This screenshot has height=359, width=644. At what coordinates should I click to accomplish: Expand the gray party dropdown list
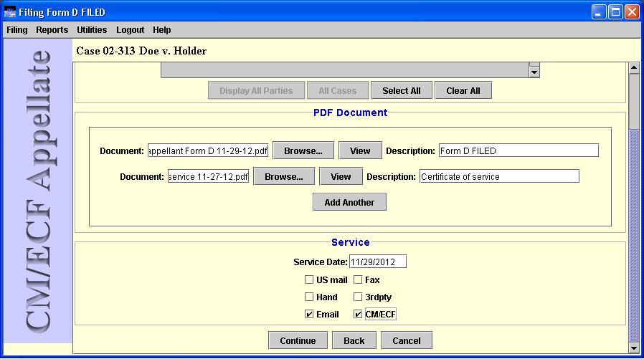[534, 72]
